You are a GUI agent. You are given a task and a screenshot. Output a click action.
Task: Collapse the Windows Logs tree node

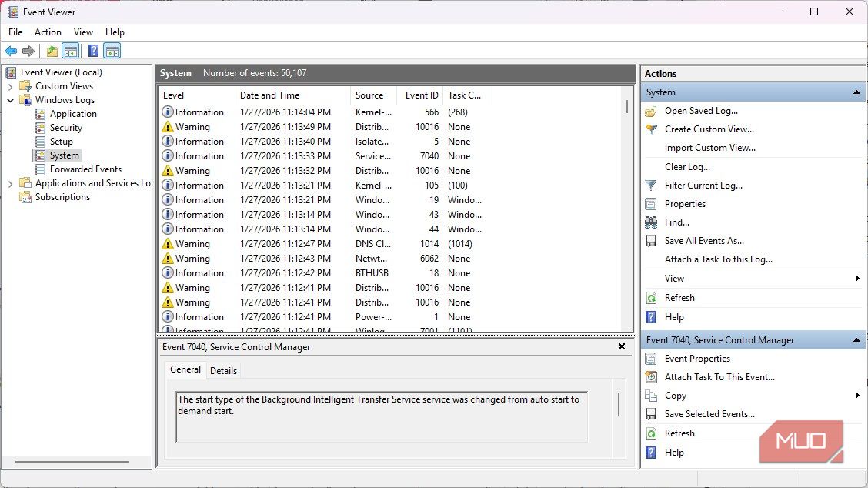pyautogui.click(x=10, y=100)
